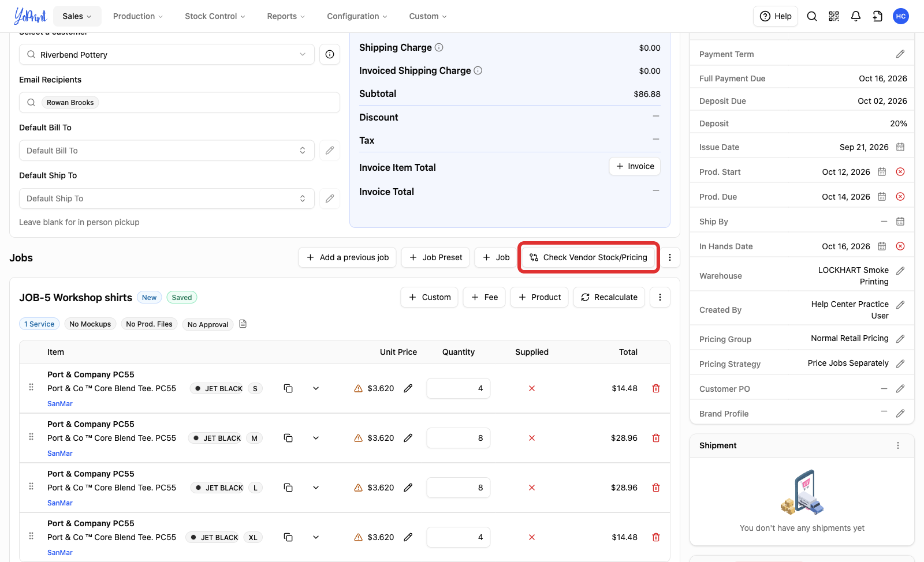Image resolution: width=924 pixels, height=562 pixels.
Task: Open Shipment panel more options
Action: 898,445
